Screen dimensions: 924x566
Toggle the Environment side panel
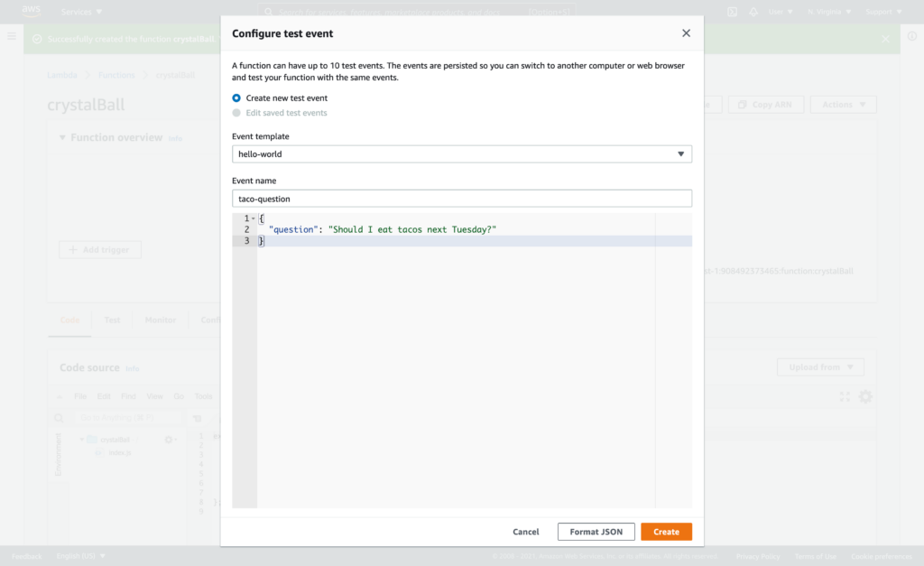tap(58, 454)
